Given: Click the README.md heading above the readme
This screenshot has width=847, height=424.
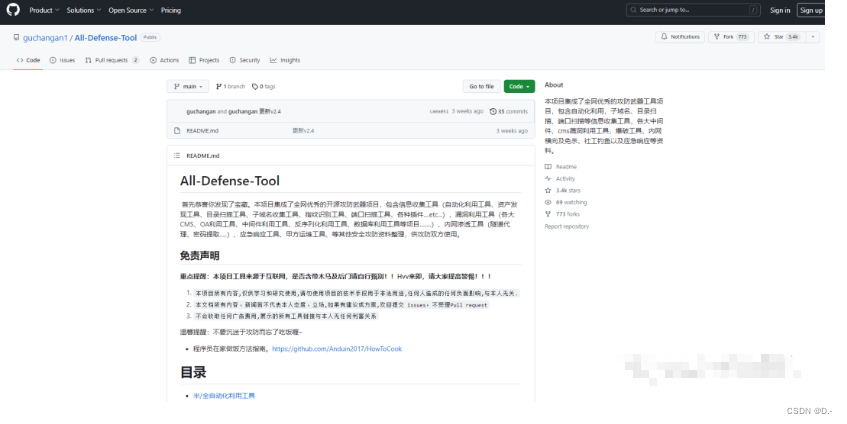Looking at the screenshot, I should coord(203,156).
